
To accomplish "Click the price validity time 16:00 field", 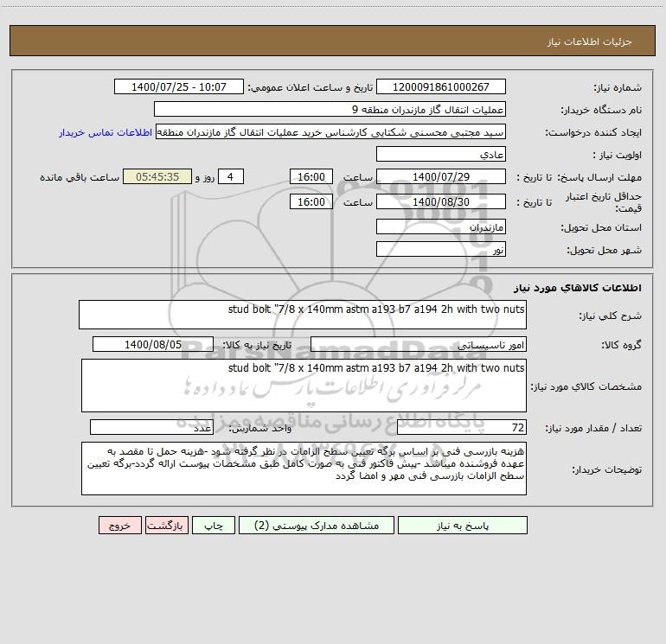I will click(x=311, y=201).
